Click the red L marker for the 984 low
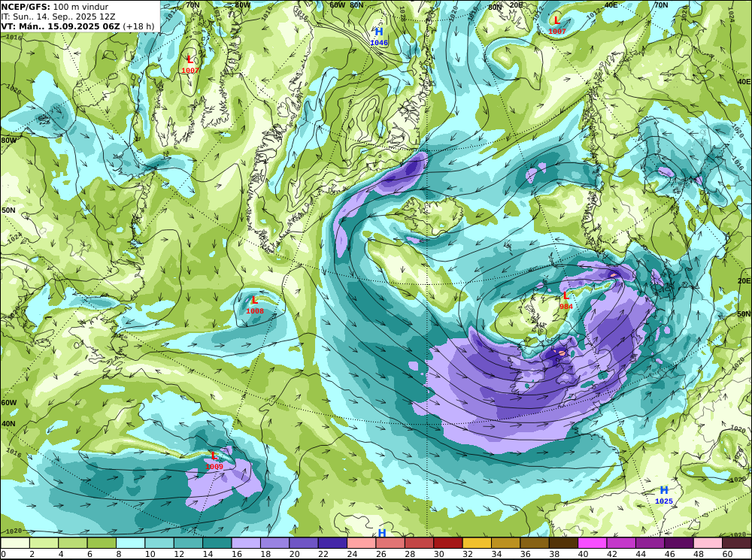Screen dimensions: 752x560 pyautogui.click(x=566, y=296)
